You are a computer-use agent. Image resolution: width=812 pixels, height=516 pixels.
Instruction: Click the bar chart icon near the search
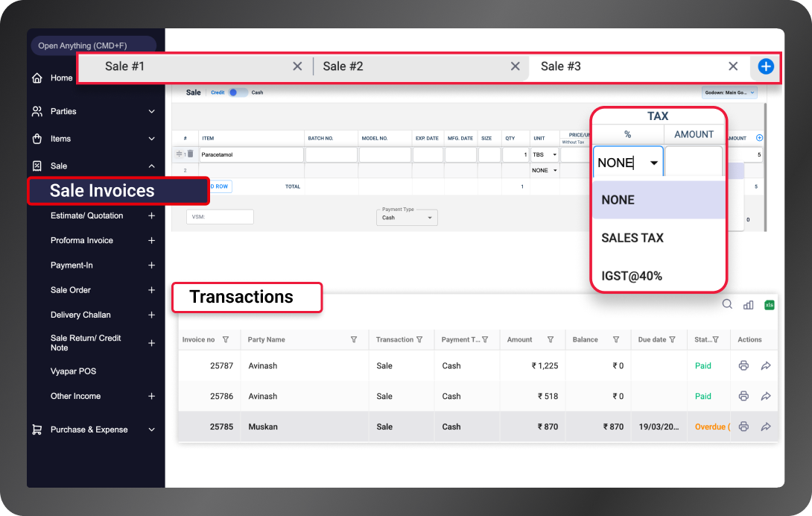tap(748, 304)
